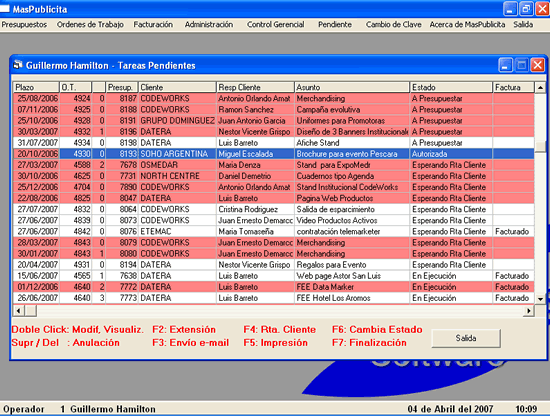550x416 pixels.
Task: Click O.T. number 4565 cell
Action: click(x=75, y=276)
